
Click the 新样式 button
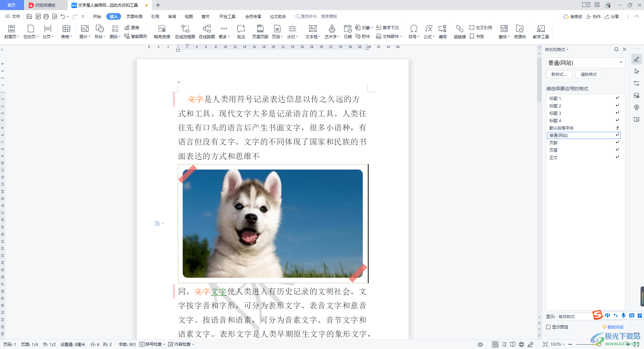pos(559,74)
